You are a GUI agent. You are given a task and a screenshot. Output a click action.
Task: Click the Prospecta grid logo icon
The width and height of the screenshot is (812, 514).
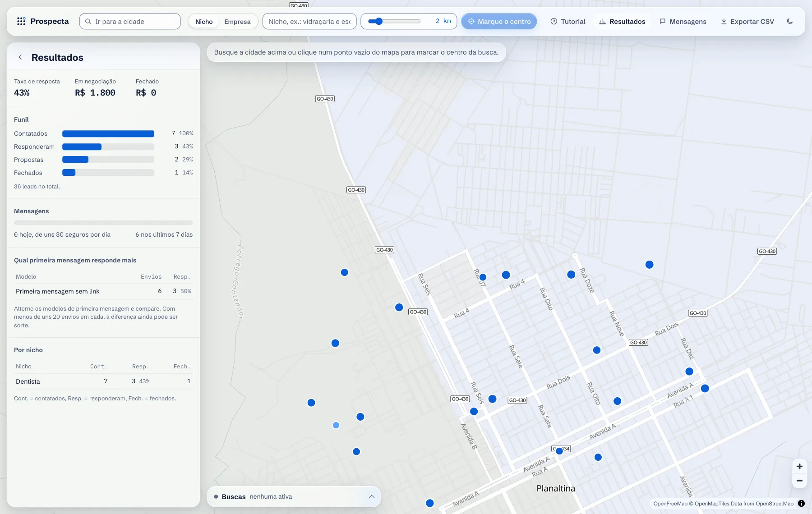point(21,21)
